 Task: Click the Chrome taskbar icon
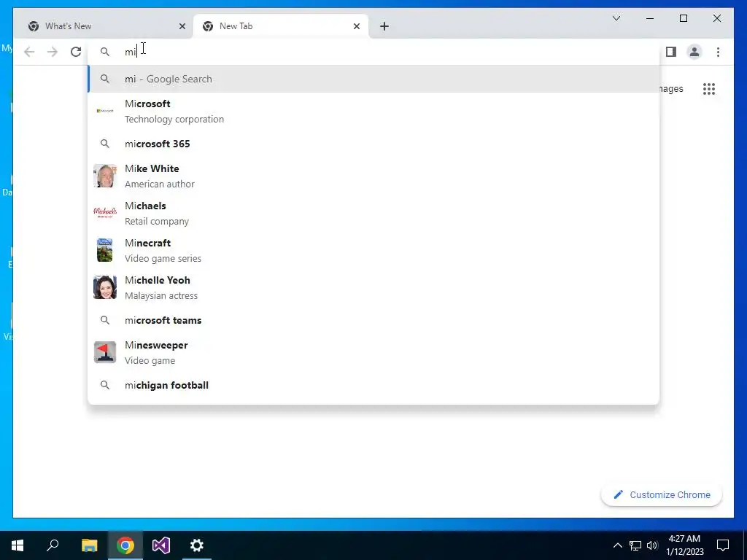tap(125, 545)
